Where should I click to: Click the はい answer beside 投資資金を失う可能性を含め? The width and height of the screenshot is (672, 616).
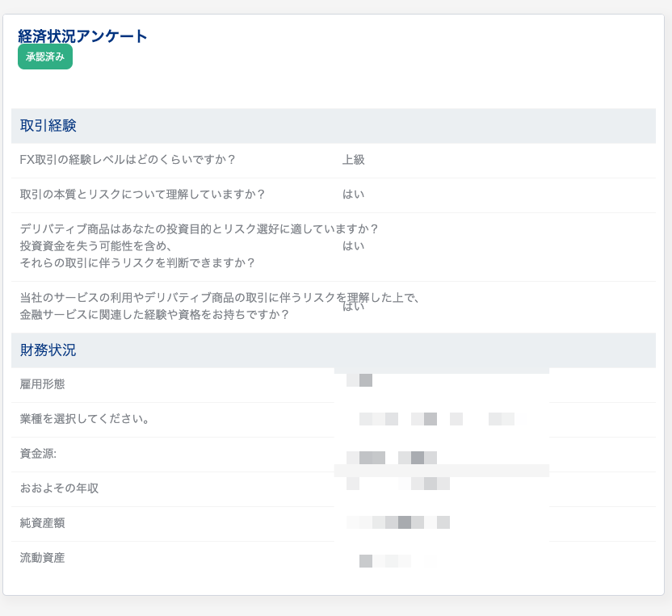pos(353,246)
